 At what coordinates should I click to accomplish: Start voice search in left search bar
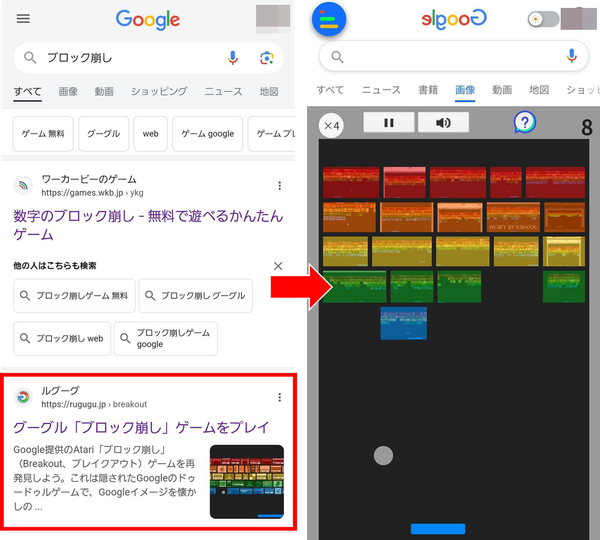click(x=233, y=58)
